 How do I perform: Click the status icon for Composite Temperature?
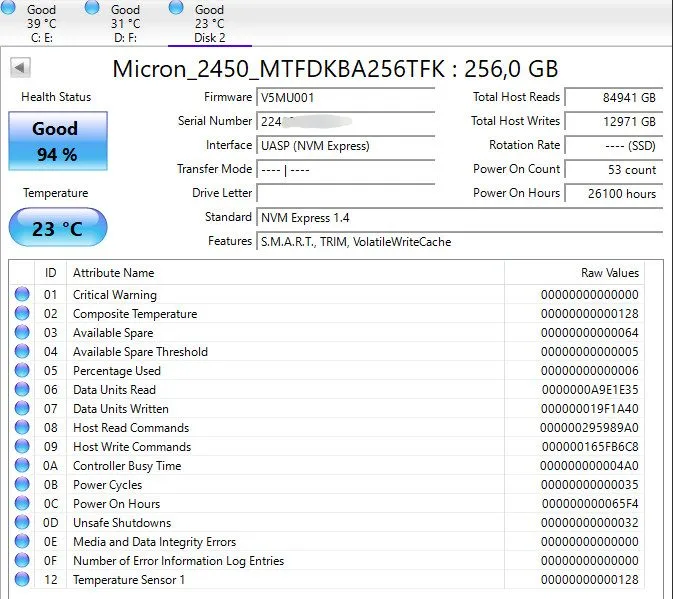pos(22,313)
